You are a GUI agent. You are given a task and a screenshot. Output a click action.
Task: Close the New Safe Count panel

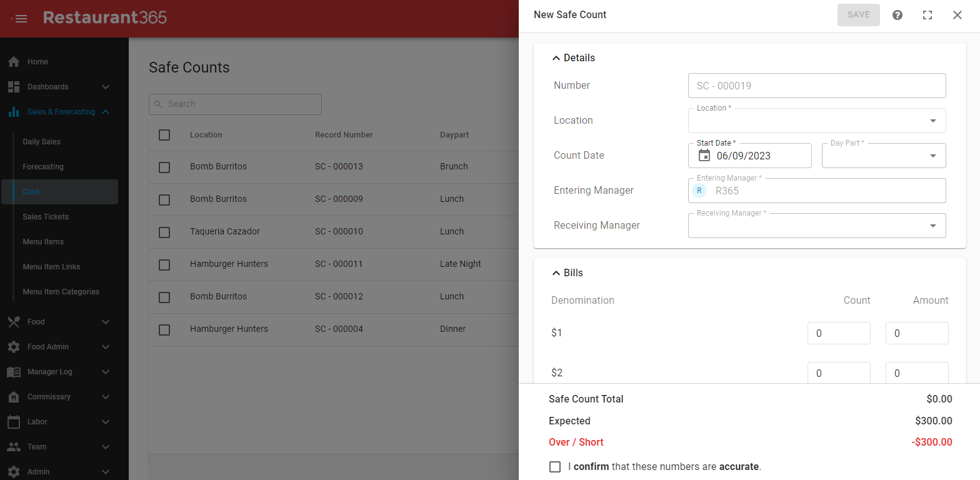coord(957,15)
